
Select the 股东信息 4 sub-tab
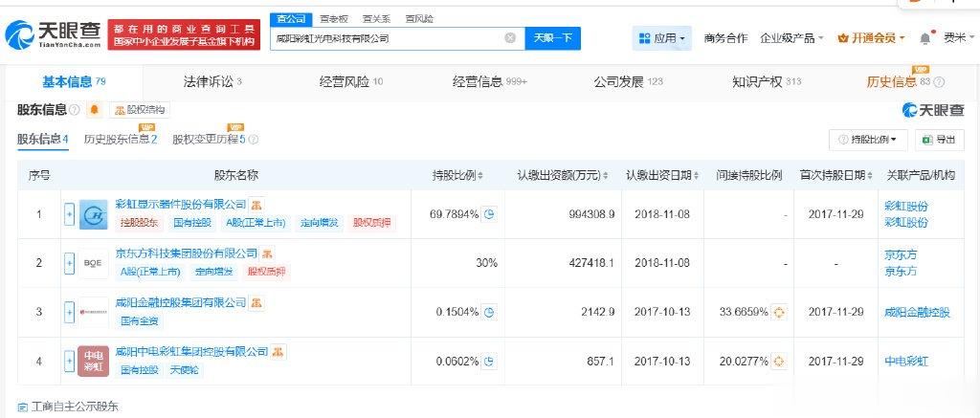pos(42,139)
